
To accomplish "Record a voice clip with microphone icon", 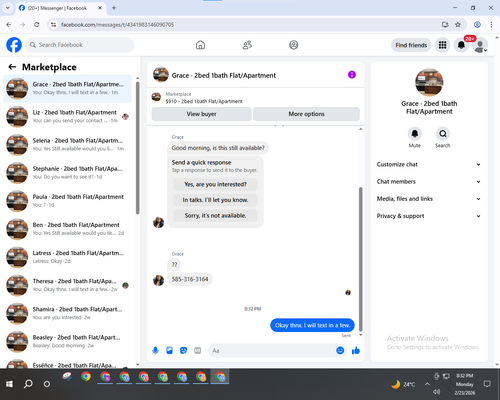I will pyautogui.click(x=155, y=350).
